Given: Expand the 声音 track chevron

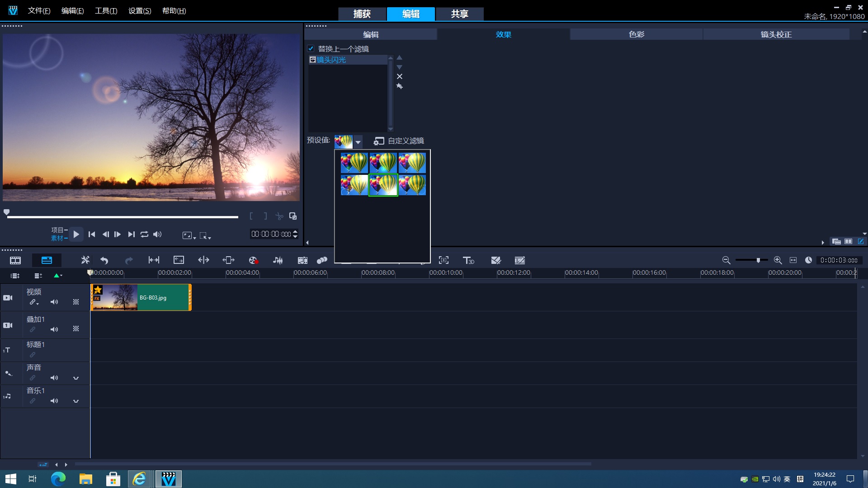Looking at the screenshot, I should tap(76, 378).
